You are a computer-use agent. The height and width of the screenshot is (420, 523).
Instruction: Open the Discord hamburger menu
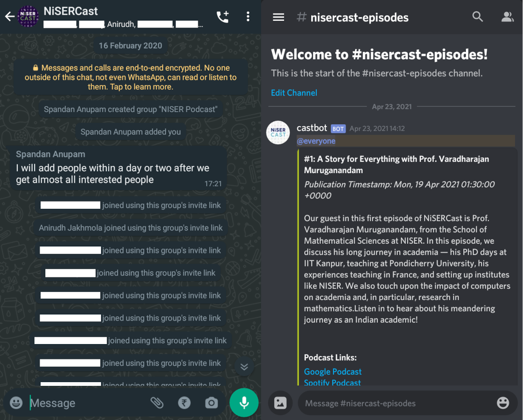click(x=278, y=17)
